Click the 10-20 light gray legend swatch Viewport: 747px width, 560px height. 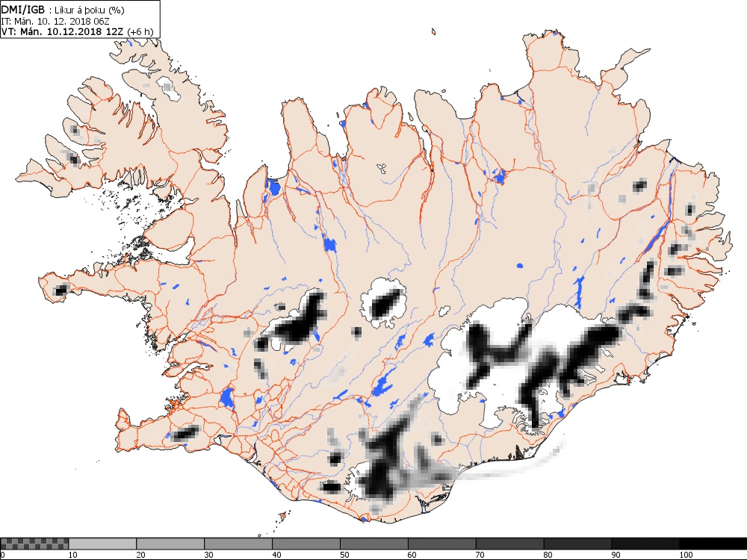tap(102, 544)
